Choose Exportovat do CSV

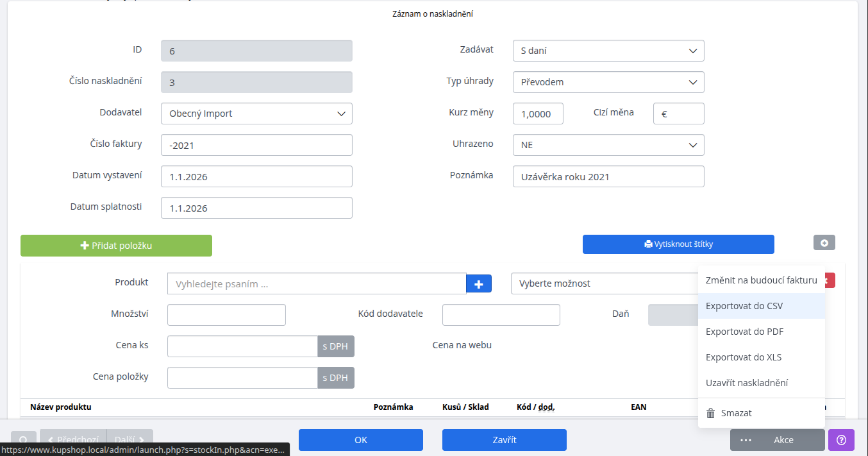pos(761,306)
